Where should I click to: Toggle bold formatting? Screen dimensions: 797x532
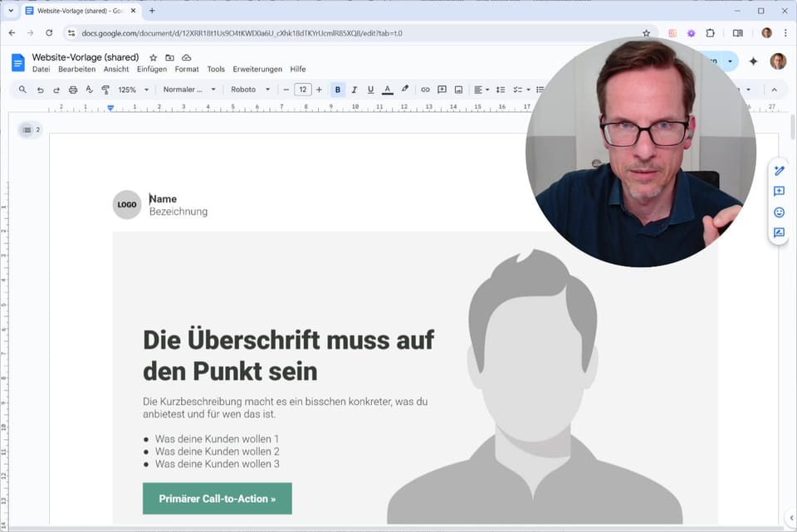[x=338, y=90]
